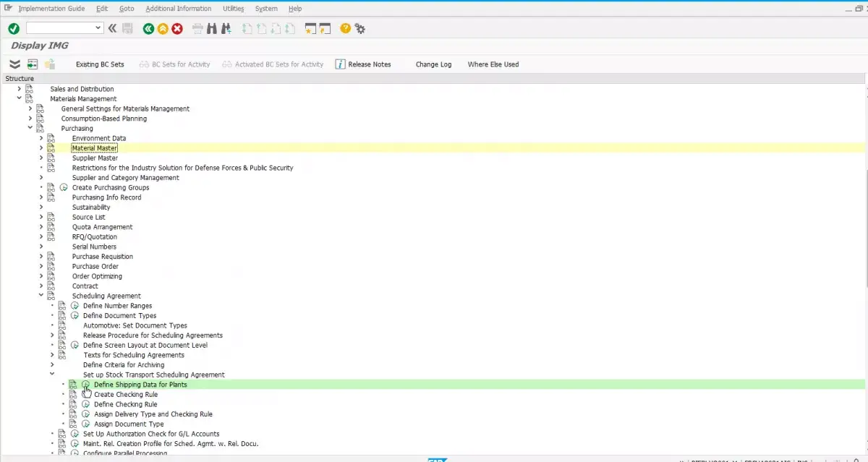
Task: Open documentation icon for Define Document Types
Action: click(x=62, y=316)
